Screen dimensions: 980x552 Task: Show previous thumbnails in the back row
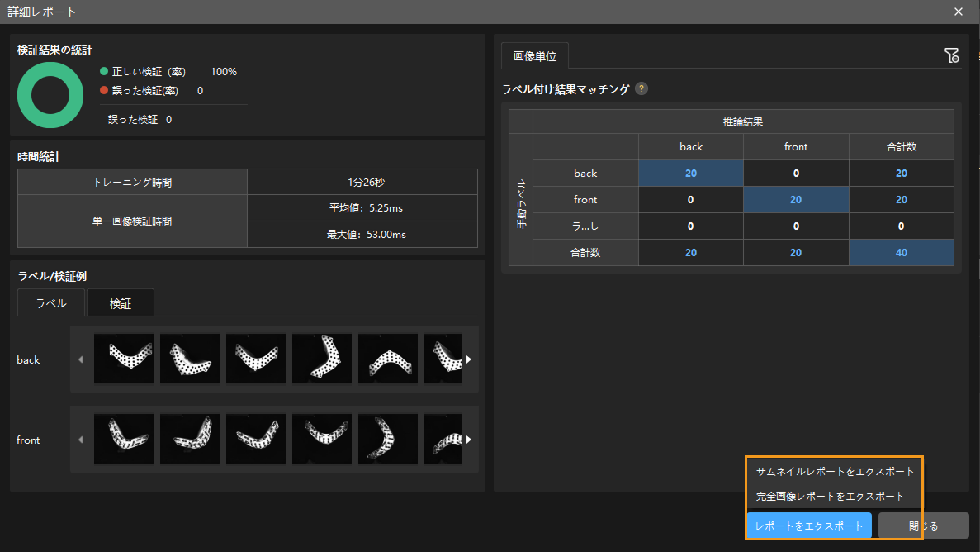pos(81,359)
